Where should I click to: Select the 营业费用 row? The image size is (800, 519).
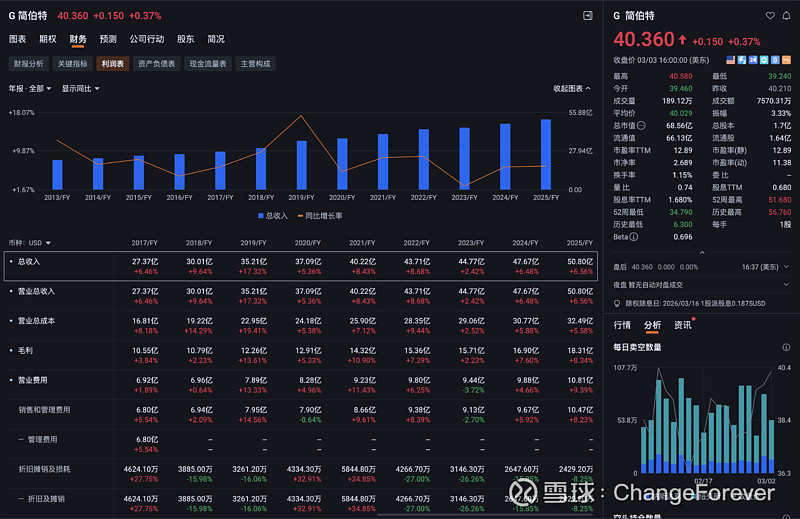click(301, 384)
